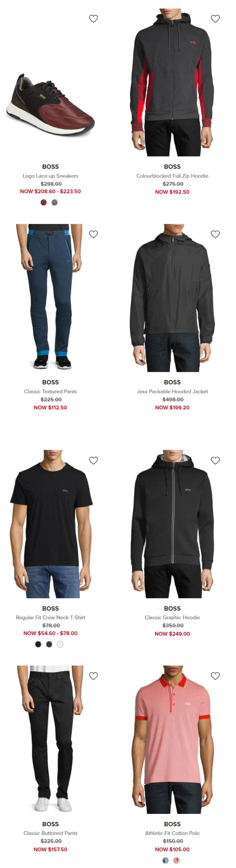This screenshot has height=868, width=236.
Task: Favorite the Regular Fit Crew Neck T-Shirt
Action: click(x=93, y=460)
